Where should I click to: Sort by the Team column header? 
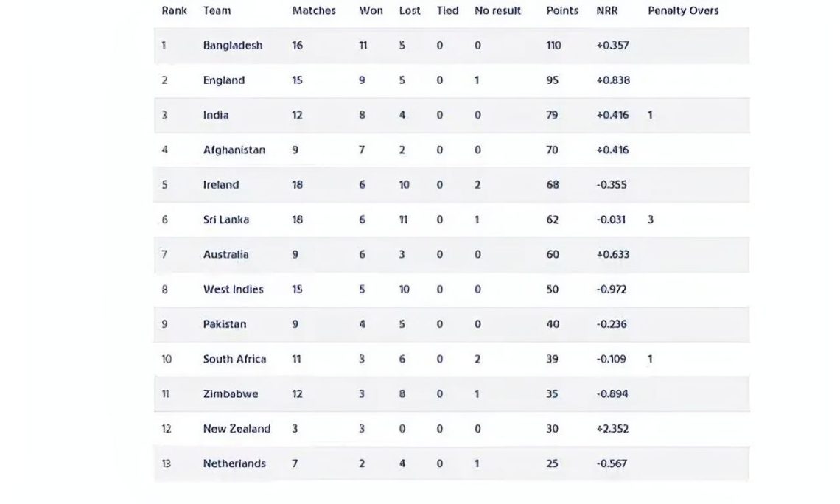click(217, 11)
